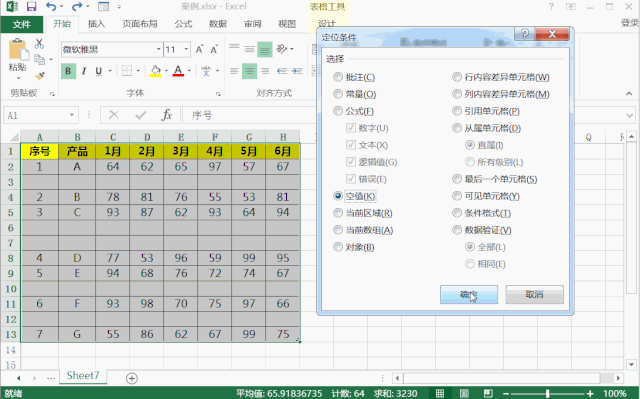Screen dimensions: 640x399
Task: Click the zoom slider handle
Action: (x=547, y=393)
